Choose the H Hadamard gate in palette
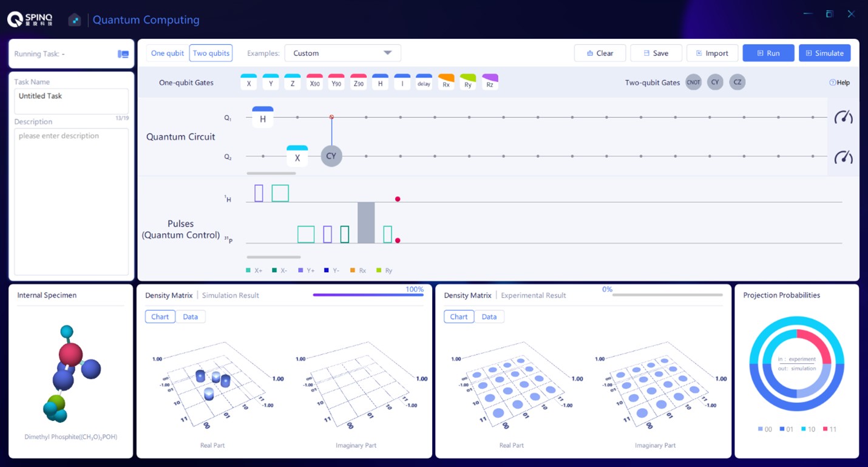Screen dimensions: 868x467 380,82
